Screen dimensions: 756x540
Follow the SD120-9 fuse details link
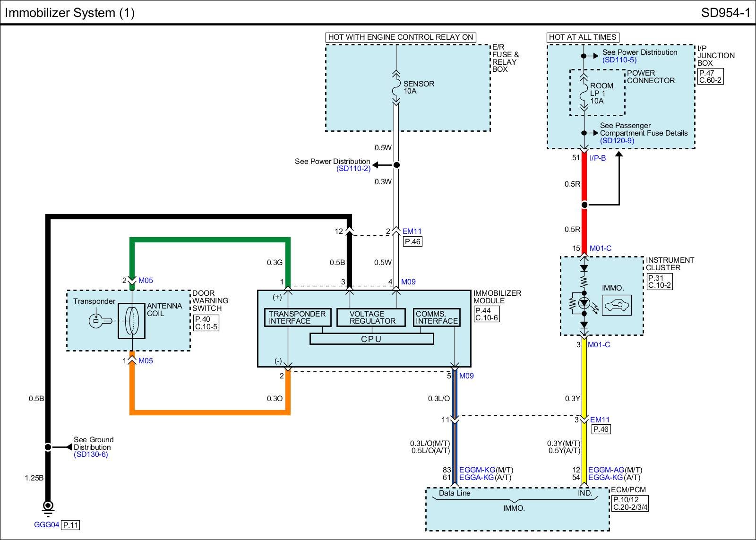click(617, 141)
